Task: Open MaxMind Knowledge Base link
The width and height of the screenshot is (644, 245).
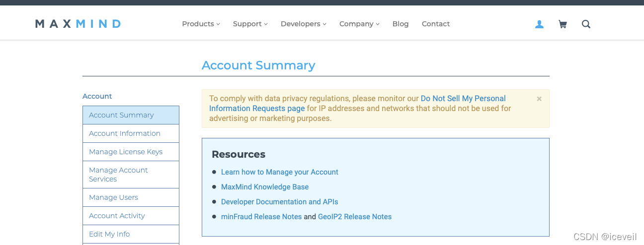Action: 265,187
